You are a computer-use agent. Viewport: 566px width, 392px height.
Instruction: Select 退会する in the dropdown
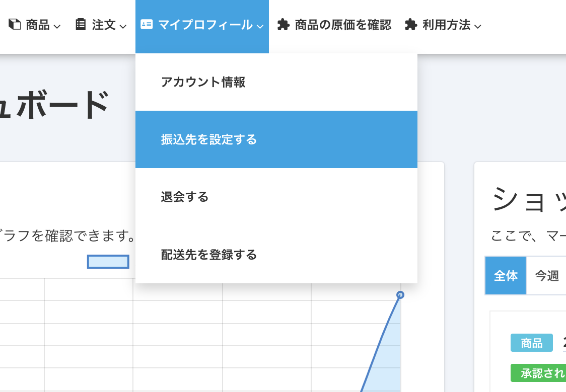click(x=184, y=197)
